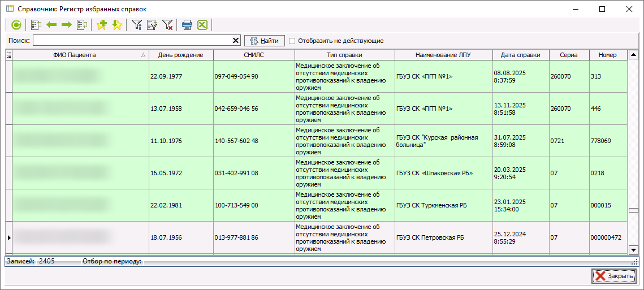This screenshot has width=644, height=290.
Task: Click sort triangle in 'ФИО Пациента' header
Action: tap(143, 55)
